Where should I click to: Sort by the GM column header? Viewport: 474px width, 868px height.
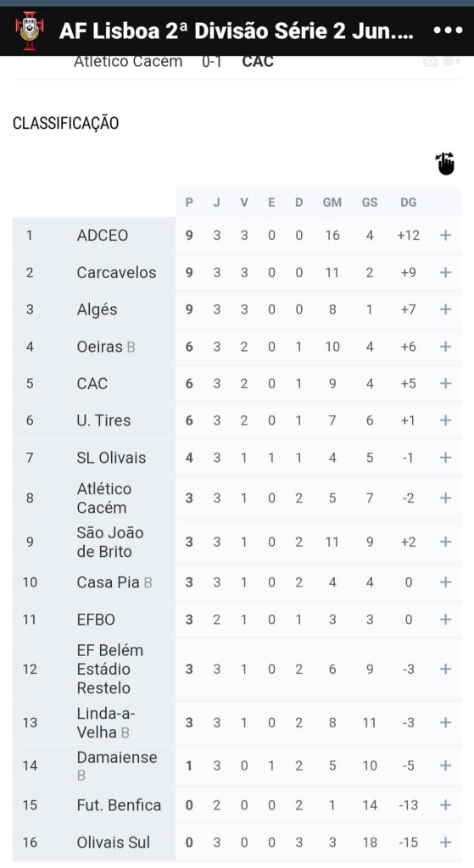point(332,203)
